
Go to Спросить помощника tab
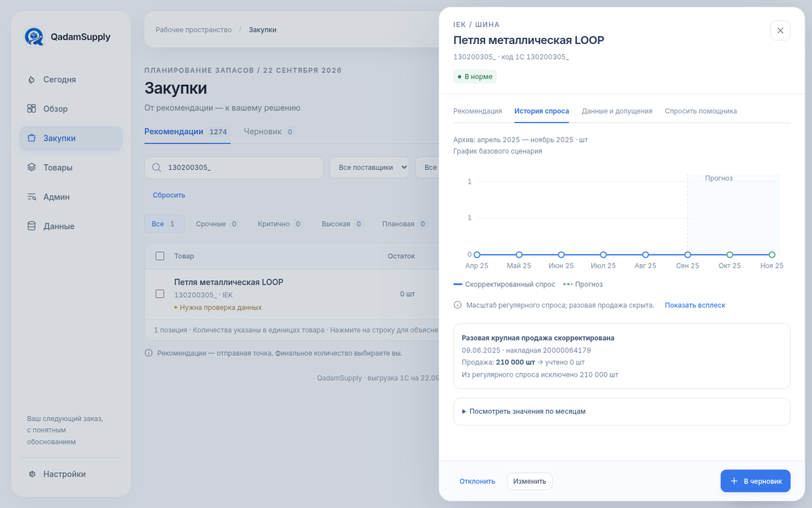pos(700,111)
